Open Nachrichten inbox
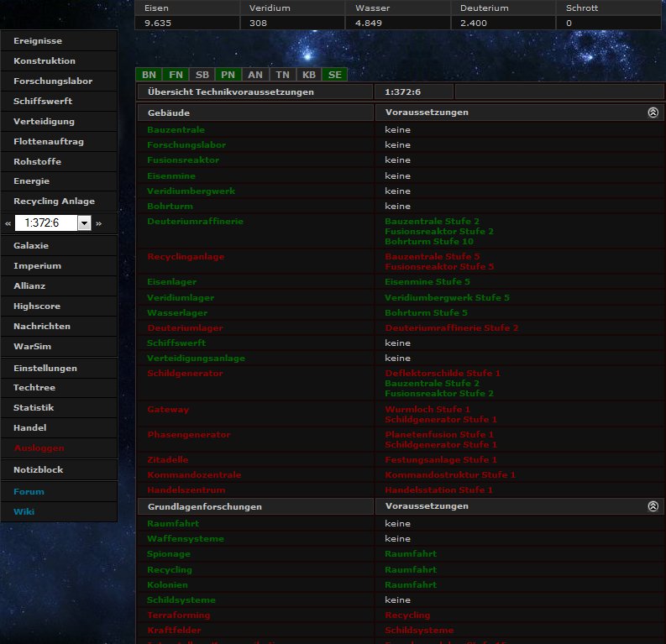Viewport: 666px width, 644px height. click(x=59, y=326)
